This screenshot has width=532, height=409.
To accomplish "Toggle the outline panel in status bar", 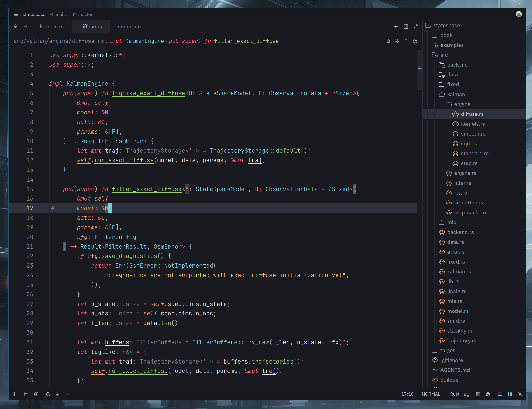I will (x=500, y=394).
